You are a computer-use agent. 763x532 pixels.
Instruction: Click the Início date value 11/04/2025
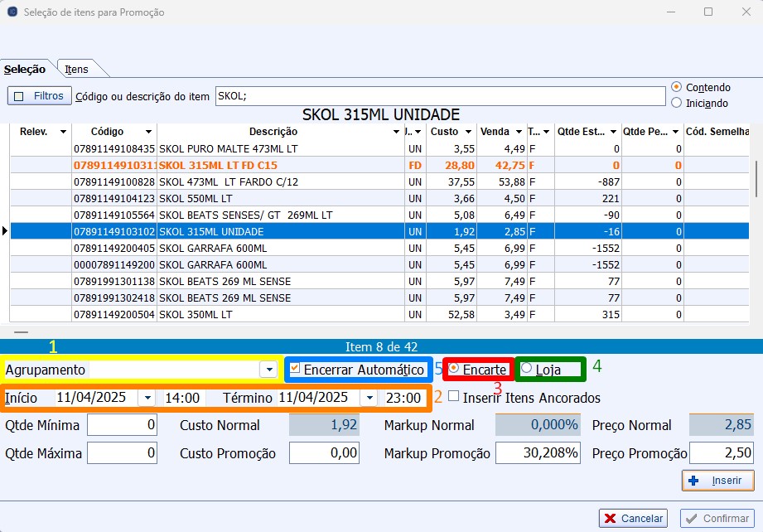(x=91, y=398)
